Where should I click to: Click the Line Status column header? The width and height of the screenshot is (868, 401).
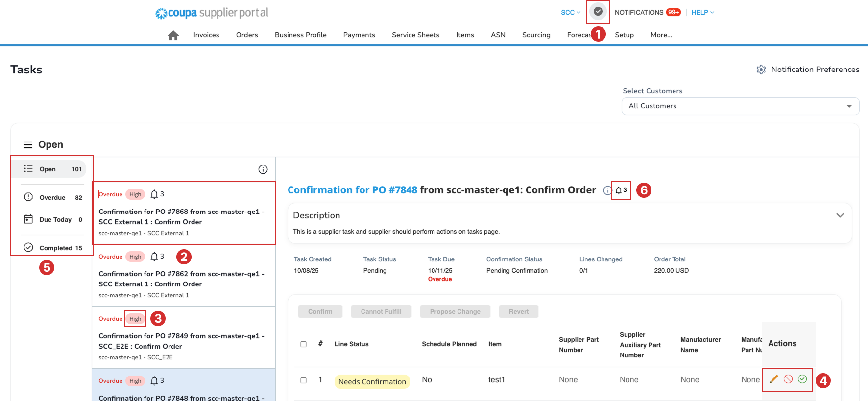(351, 344)
